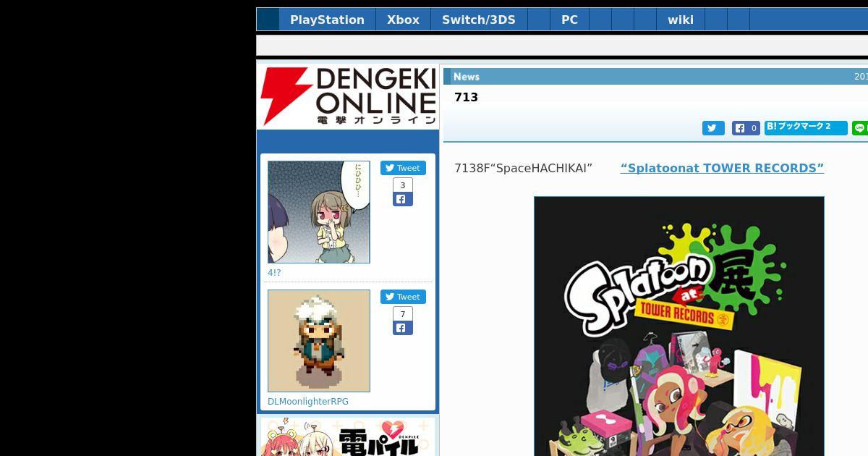Open Splatoonat TOWER RECORDS link
Image resolution: width=868 pixels, height=456 pixels.
click(x=722, y=168)
